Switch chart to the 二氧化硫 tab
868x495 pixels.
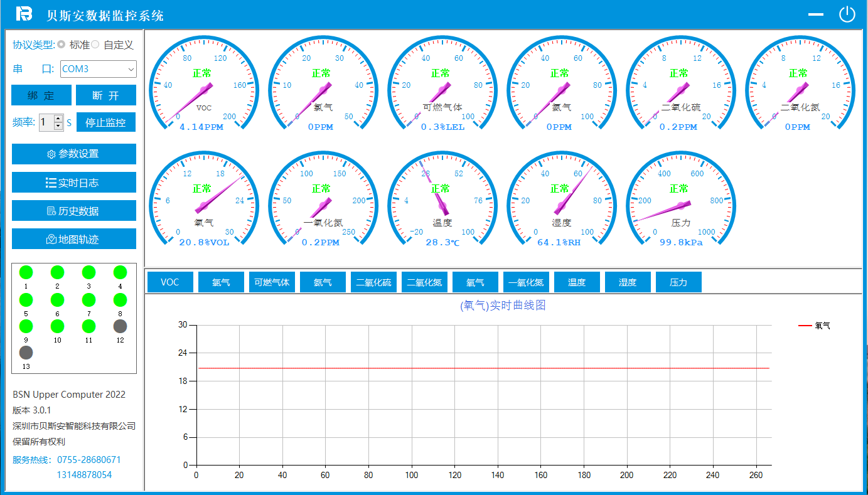click(x=373, y=282)
